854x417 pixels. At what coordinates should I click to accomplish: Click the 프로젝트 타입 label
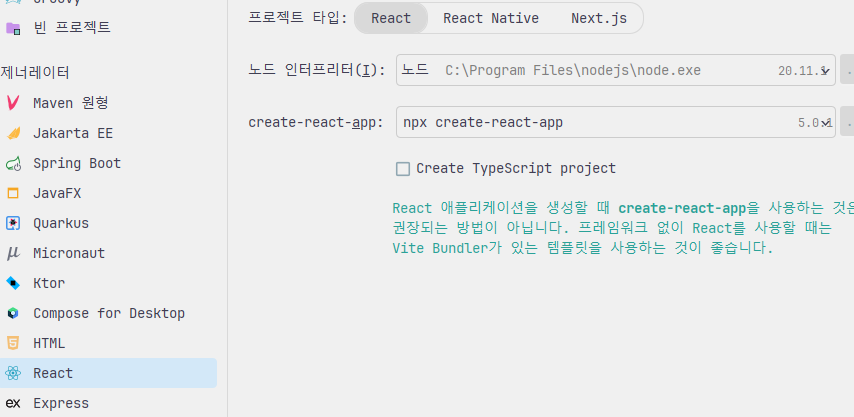[297, 18]
